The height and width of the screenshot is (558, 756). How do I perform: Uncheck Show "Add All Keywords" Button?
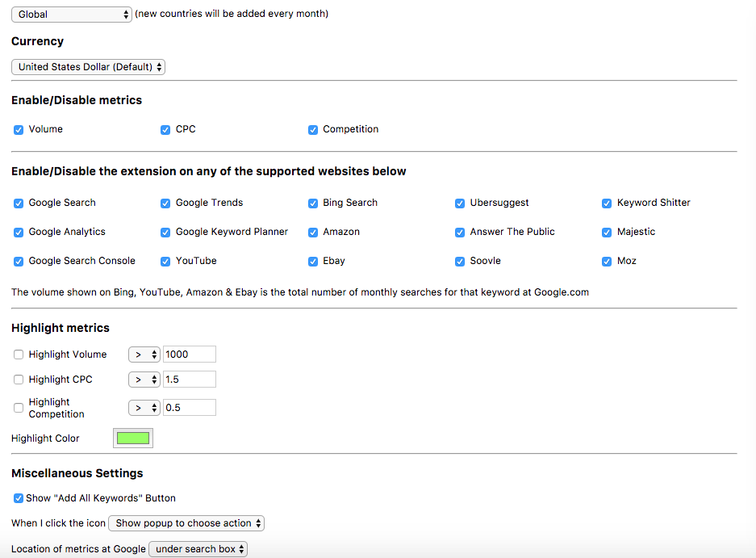pyautogui.click(x=19, y=499)
